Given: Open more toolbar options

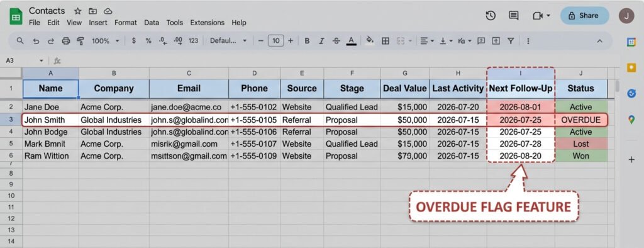Looking at the screenshot, I should [528, 41].
